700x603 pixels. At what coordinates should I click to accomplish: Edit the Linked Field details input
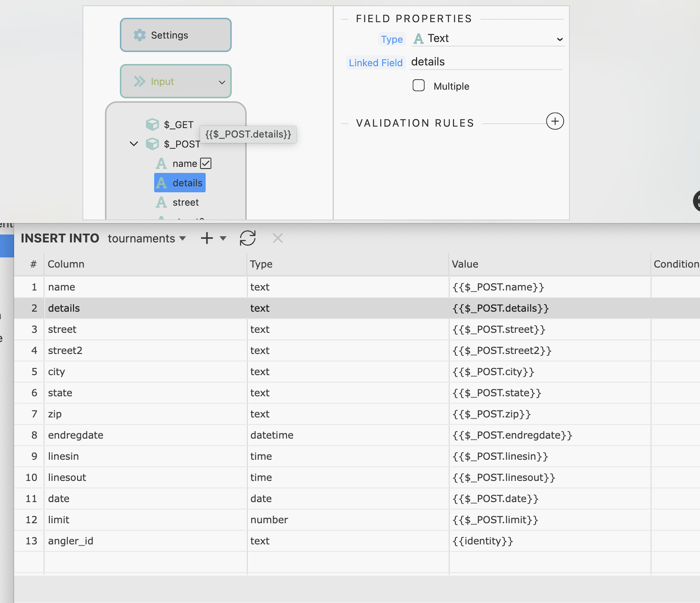click(485, 62)
